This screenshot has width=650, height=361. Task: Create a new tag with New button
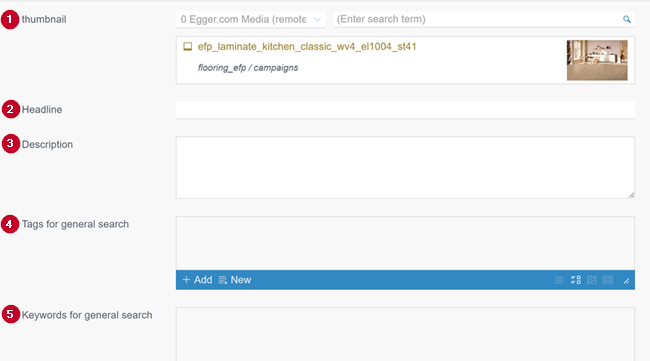[x=235, y=280]
